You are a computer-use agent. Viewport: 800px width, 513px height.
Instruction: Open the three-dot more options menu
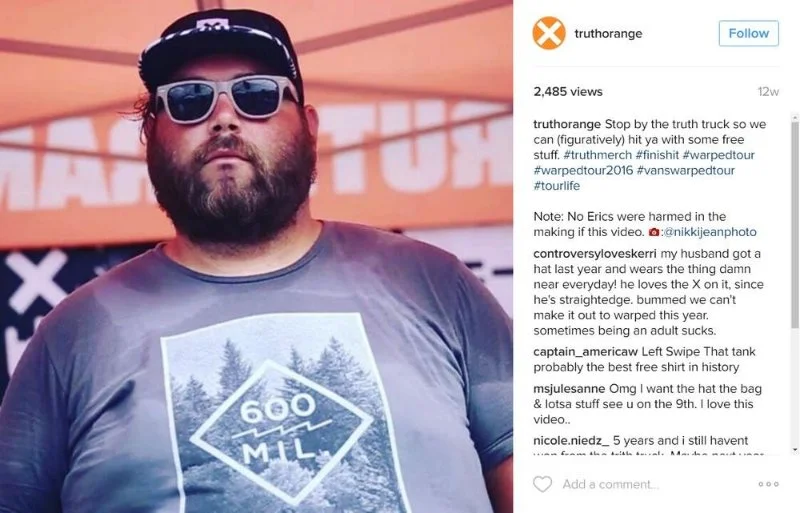point(768,484)
